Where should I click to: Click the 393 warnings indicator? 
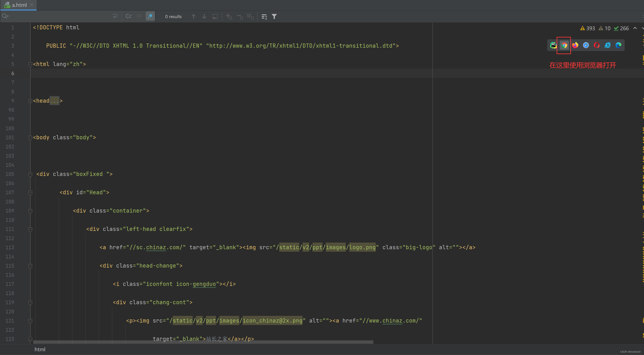(587, 28)
